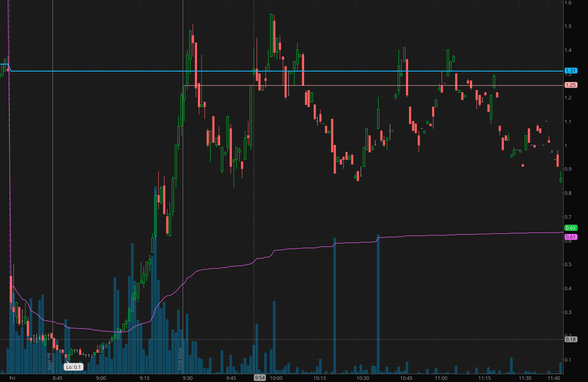
Task: Click the gray 0.18 crosshair price label
Action: pyautogui.click(x=571, y=339)
